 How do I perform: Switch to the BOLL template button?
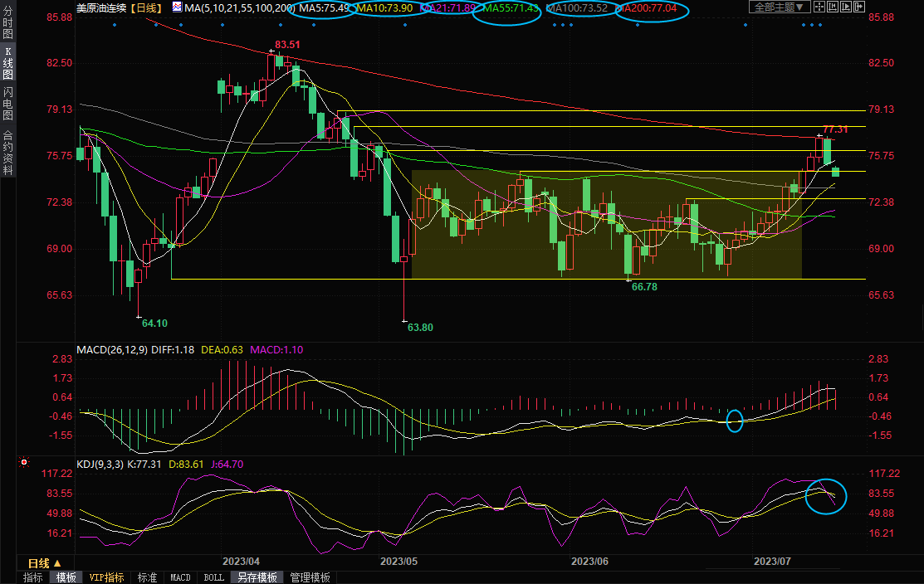tap(213, 577)
